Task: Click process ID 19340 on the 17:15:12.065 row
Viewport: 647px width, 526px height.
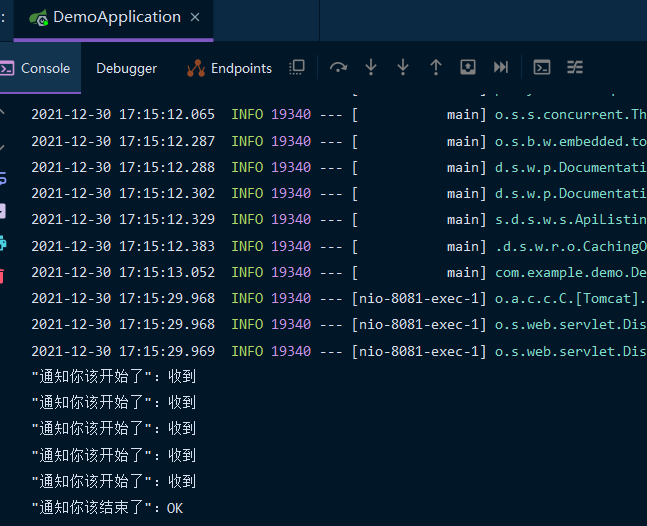Action: (291, 114)
